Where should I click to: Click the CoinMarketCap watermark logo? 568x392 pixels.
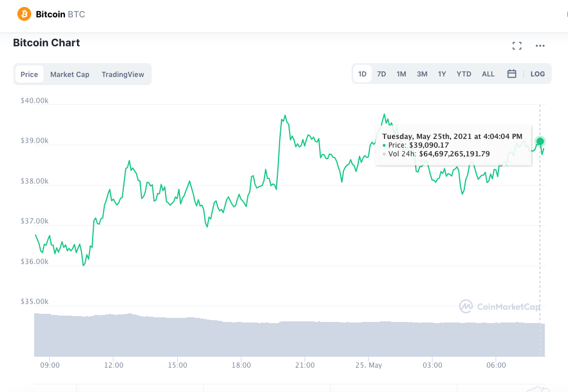500,306
